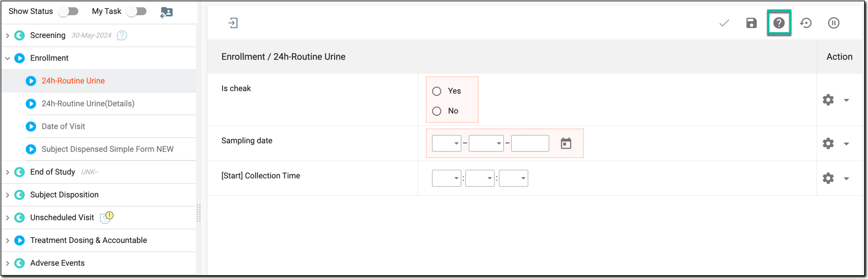Select the No radio button
Screen dimensions: 868x279
[x=437, y=111]
